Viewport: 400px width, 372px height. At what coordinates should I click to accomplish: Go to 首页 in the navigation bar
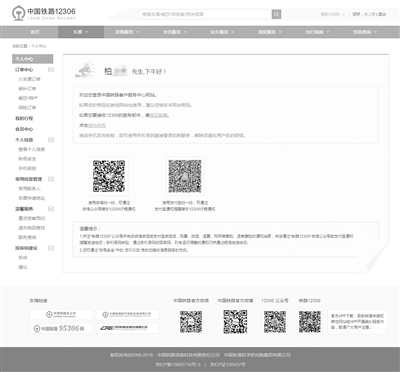tap(35, 32)
